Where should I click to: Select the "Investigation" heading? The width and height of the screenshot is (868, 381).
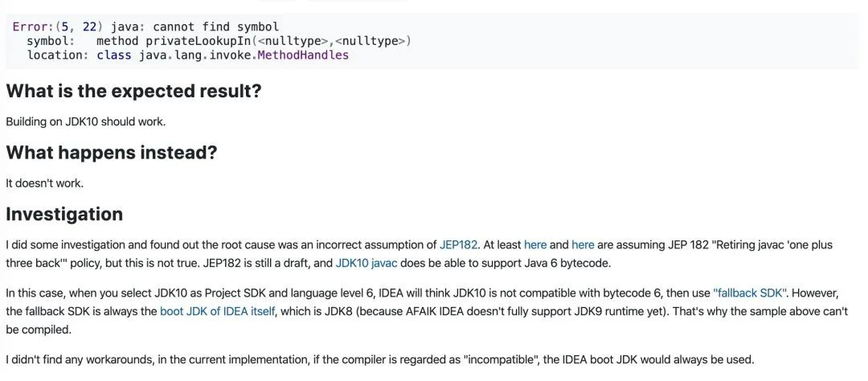[x=64, y=214]
